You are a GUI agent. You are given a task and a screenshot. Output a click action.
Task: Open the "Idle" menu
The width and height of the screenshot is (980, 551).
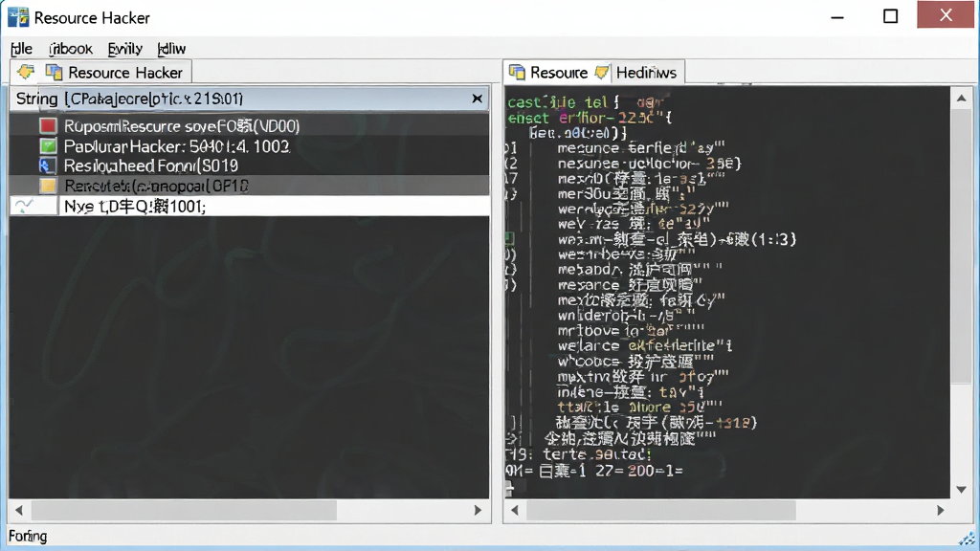[21, 49]
